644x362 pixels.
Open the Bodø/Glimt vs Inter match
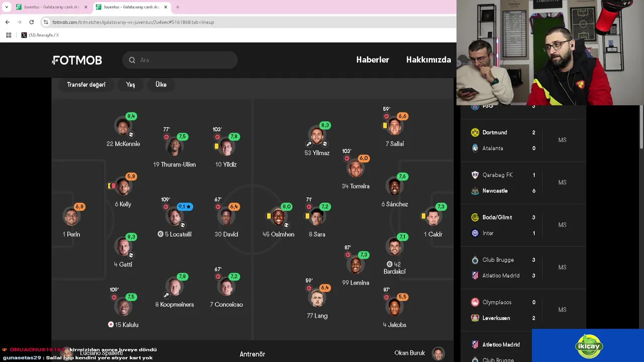tap(523, 225)
